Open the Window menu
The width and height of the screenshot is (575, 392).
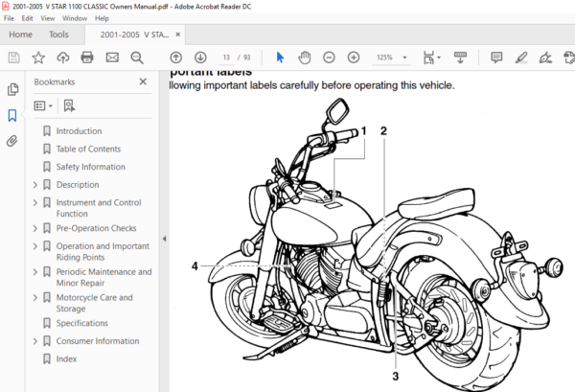click(75, 18)
